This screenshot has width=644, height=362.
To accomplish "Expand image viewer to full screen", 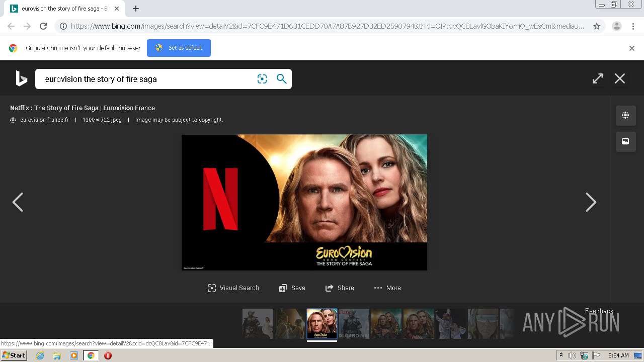I will pos(598,78).
